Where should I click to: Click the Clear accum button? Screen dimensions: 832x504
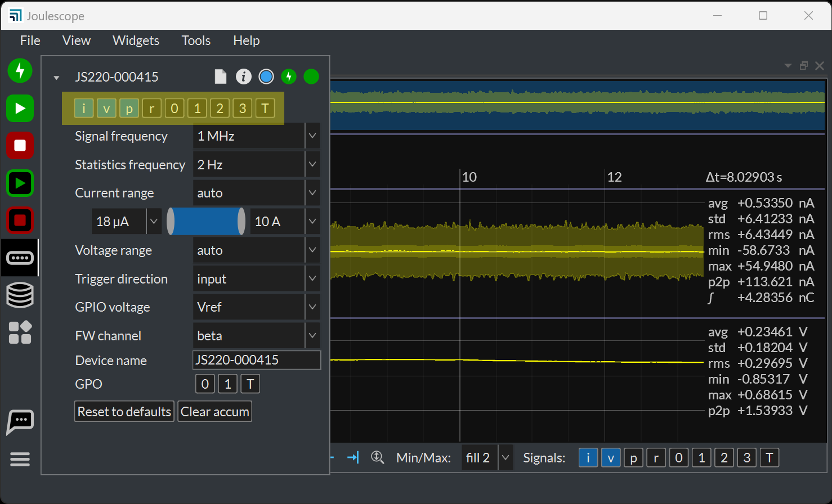click(215, 412)
